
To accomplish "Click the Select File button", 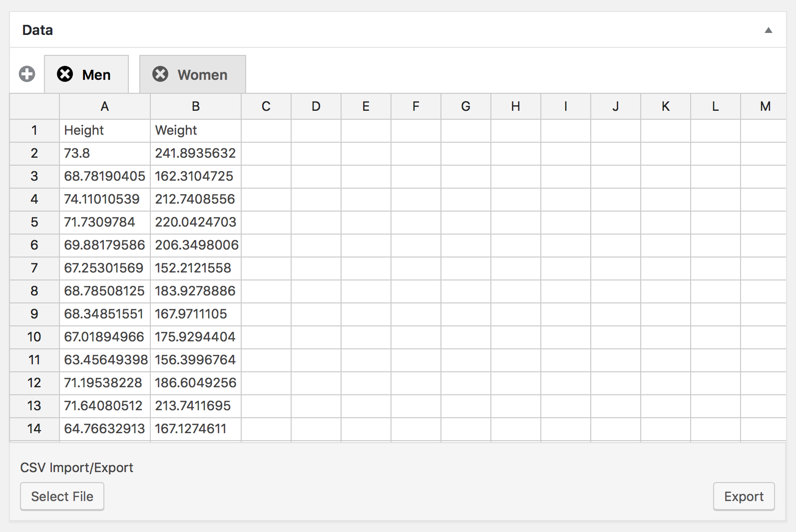I will pyautogui.click(x=62, y=497).
